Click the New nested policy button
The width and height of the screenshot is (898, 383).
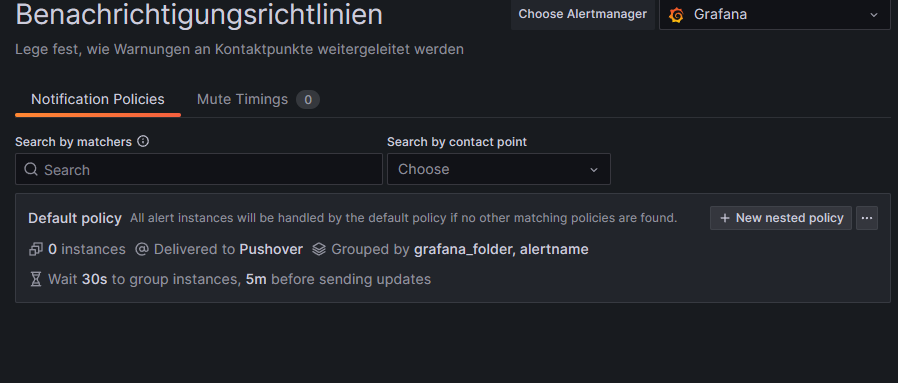781,218
